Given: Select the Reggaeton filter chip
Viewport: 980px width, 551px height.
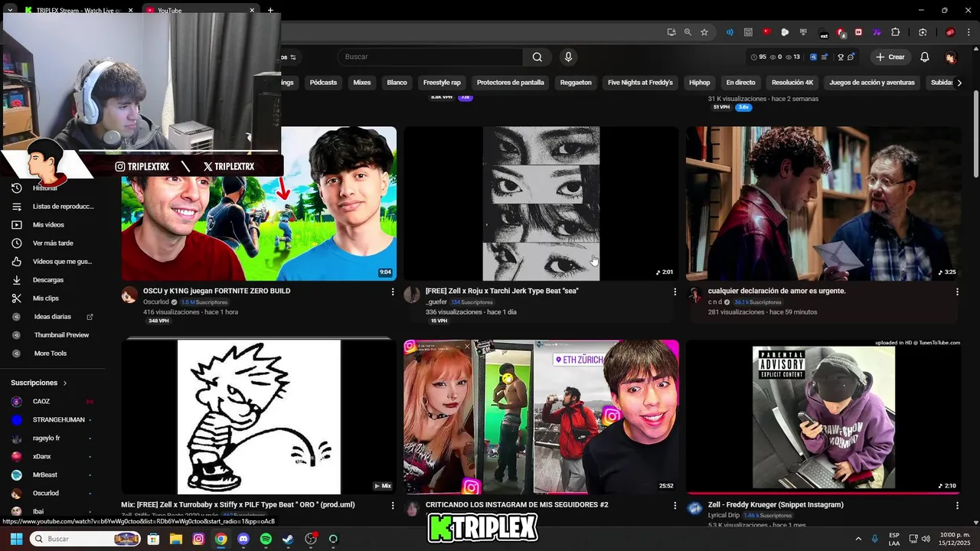Looking at the screenshot, I should pos(576,83).
